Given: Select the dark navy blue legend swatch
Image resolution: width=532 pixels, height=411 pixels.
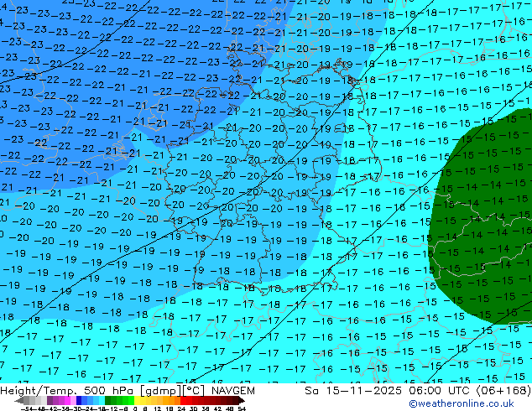Looking at the screenshot, I should pos(79,400).
